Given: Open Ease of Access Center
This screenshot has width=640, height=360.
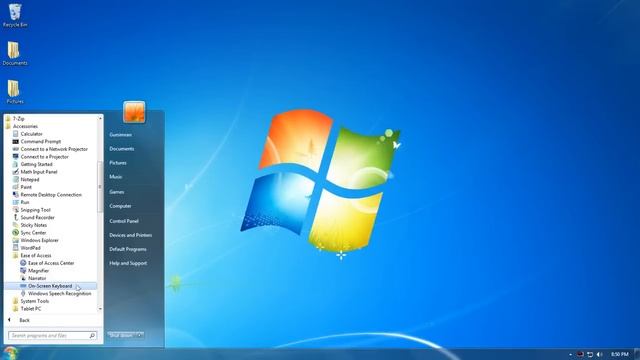Looking at the screenshot, I should [47, 263].
